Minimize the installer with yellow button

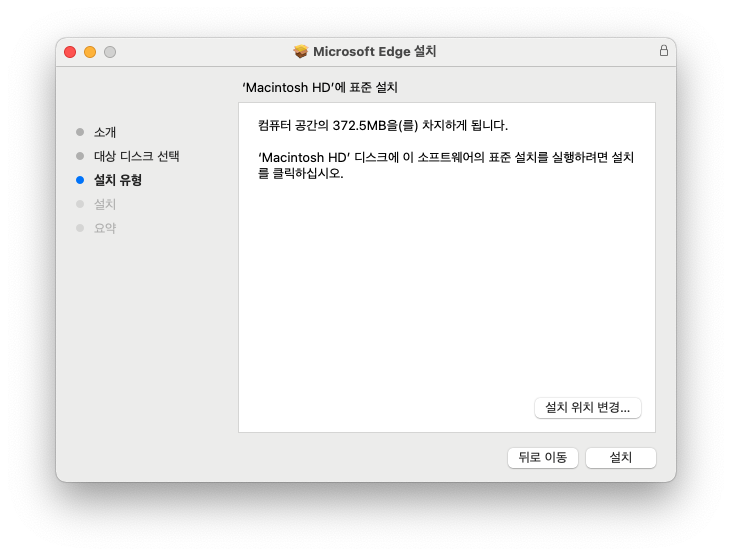(x=90, y=52)
